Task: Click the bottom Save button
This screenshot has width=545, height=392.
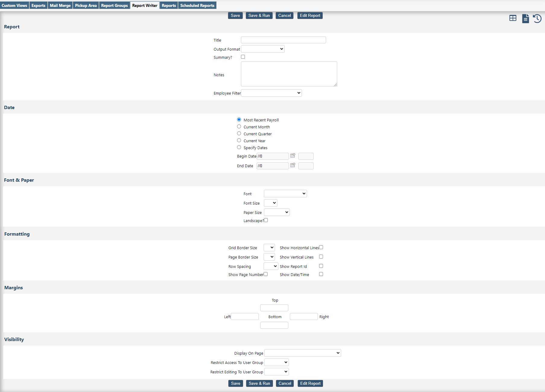Action: pos(236,384)
